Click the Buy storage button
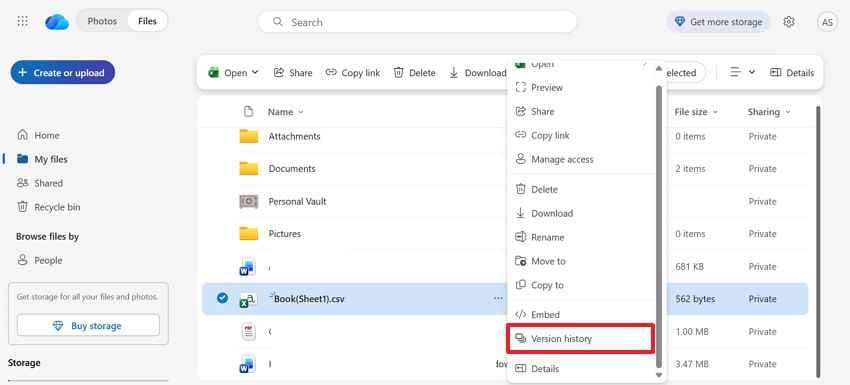Viewport: 850px width, 385px height. click(88, 325)
